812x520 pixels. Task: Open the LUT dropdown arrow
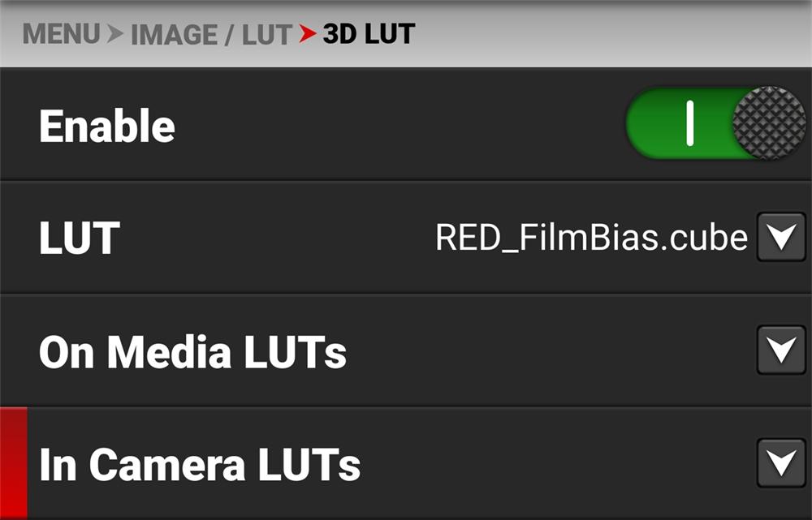[781, 237]
